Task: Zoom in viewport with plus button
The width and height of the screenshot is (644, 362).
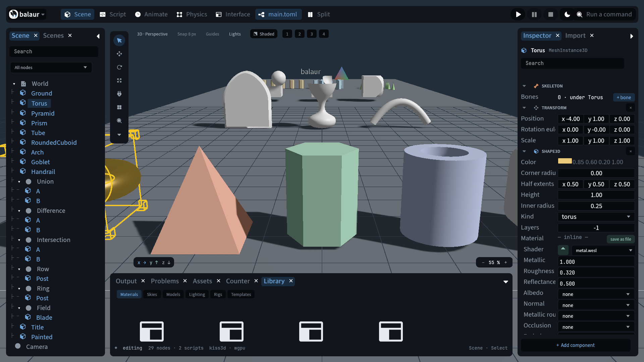Action: (x=506, y=262)
